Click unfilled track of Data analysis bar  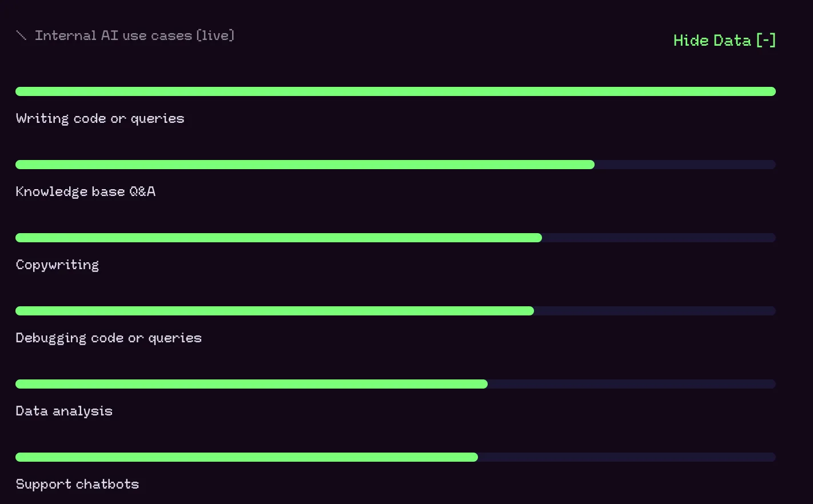[632, 384]
